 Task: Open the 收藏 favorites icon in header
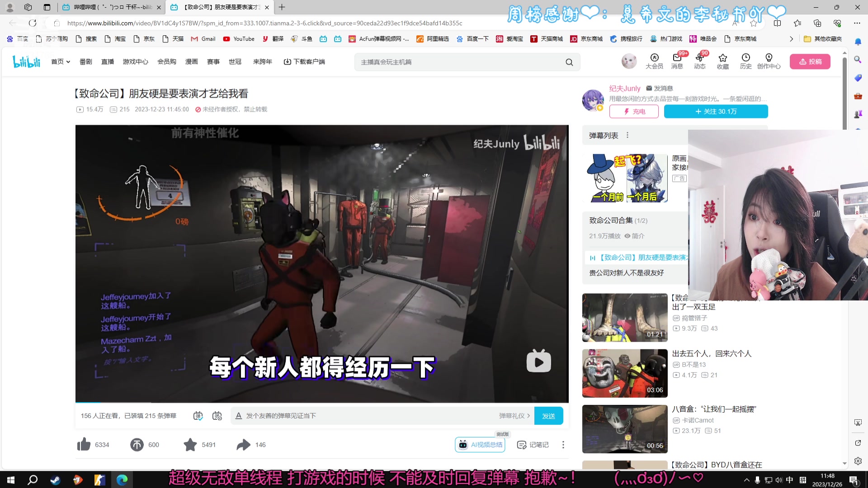(722, 61)
